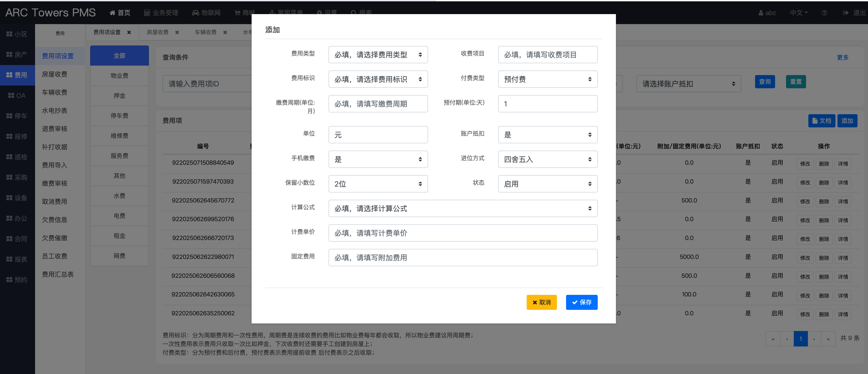This screenshot has height=374, width=868.
Task: Click the 小区 sidebar grid icon
Action: tap(9, 34)
